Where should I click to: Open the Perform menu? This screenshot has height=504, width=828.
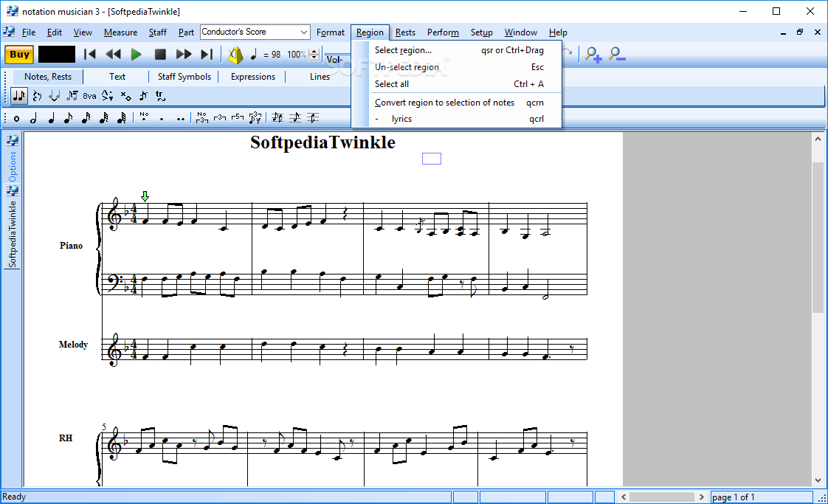click(x=443, y=32)
